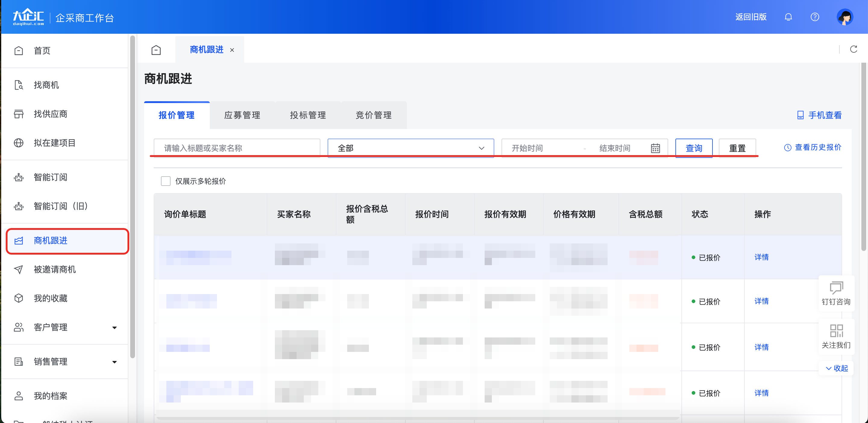Click the 销售管理 document icon
The image size is (868, 423).
point(18,362)
